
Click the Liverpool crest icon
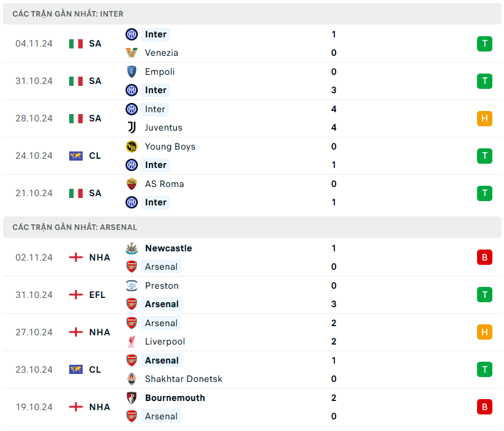point(132,341)
